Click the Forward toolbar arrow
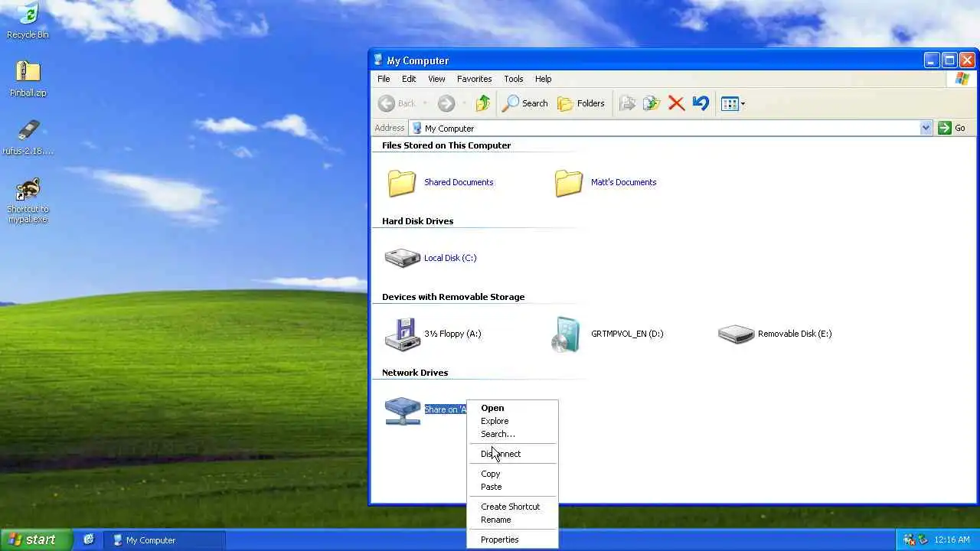The width and height of the screenshot is (980, 551). point(446,103)
